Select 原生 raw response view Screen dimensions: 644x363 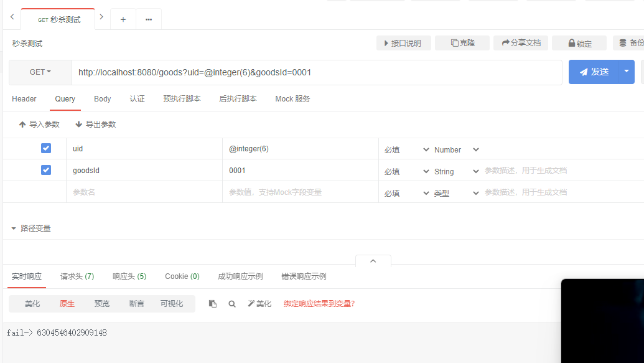click(x=67, y=304)
